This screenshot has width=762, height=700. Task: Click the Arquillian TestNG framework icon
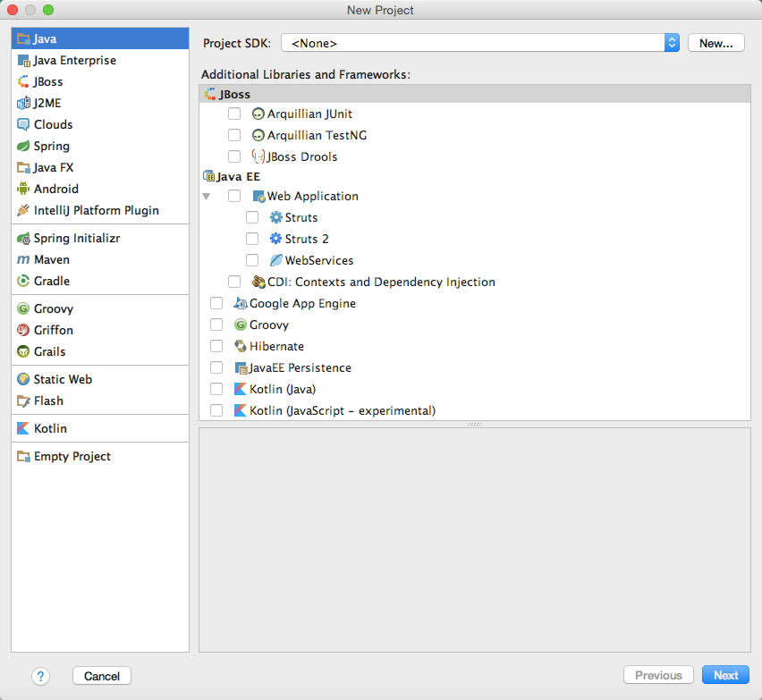point(258,135)
